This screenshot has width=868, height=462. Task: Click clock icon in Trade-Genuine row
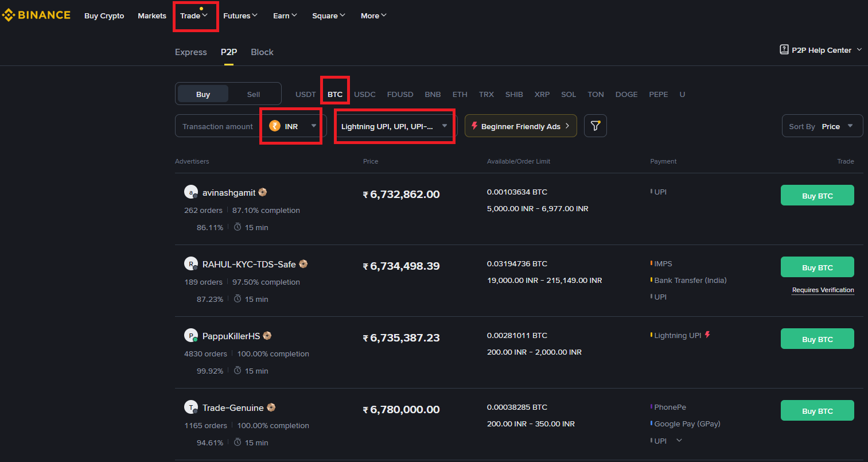point(238,442)
